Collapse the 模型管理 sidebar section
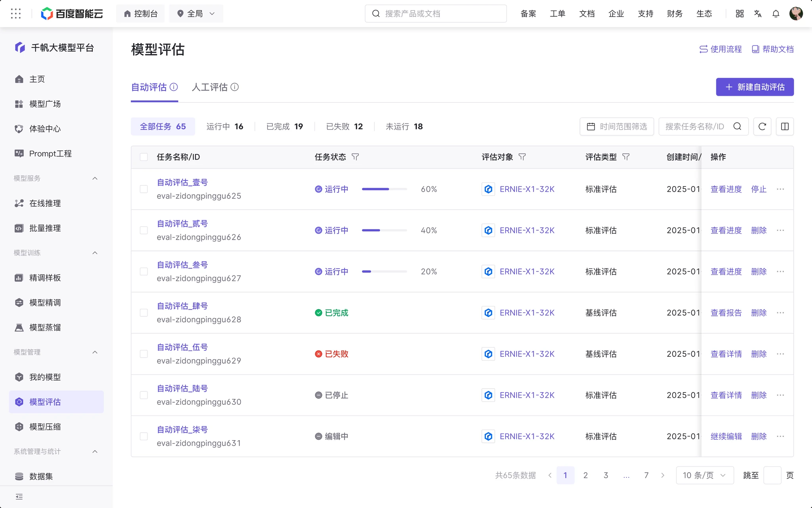The width and height of the screenshot is (812, 508). tap(95, 352)
